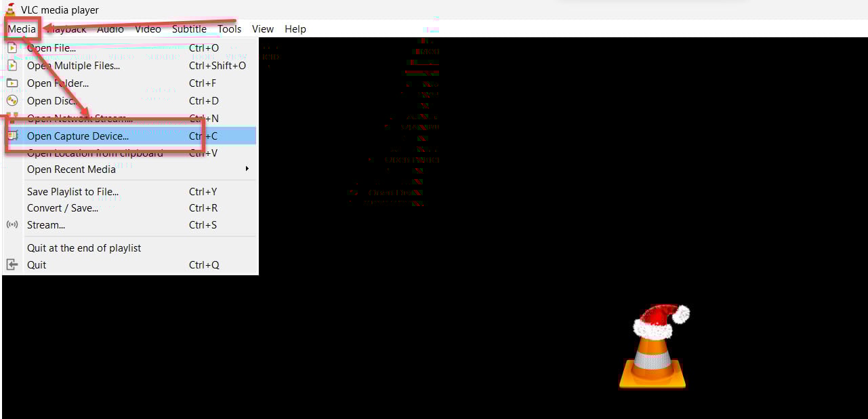This screenshot has width=868, height=419.
Task: Click the Ctrl+Shift+O shortcut text
Action: [x=218, y=66]
